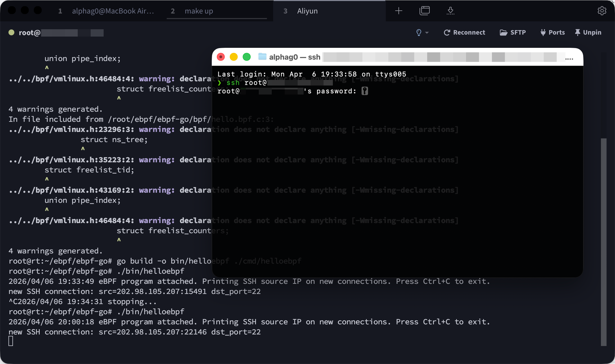
Task: Expand the ellipsis in ssh window title
Action: coord(569,59)
